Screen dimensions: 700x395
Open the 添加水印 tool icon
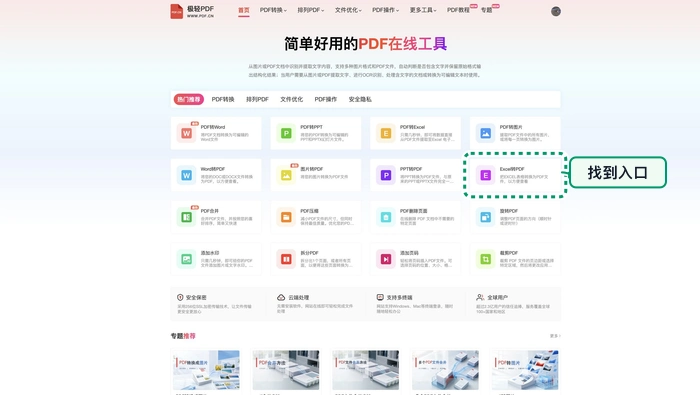[x=186, y=259]
